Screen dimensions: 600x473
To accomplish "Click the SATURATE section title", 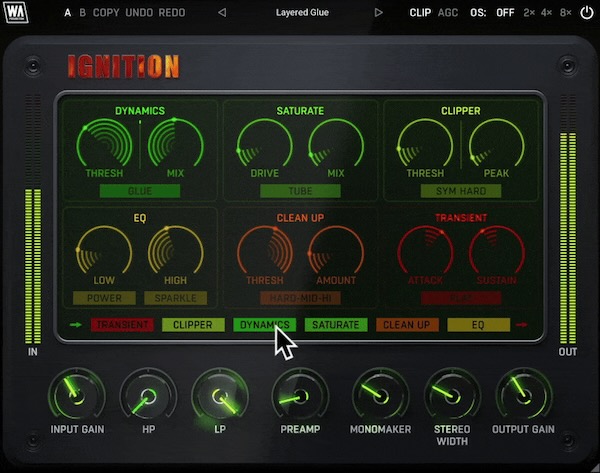I will coord(300,111).
